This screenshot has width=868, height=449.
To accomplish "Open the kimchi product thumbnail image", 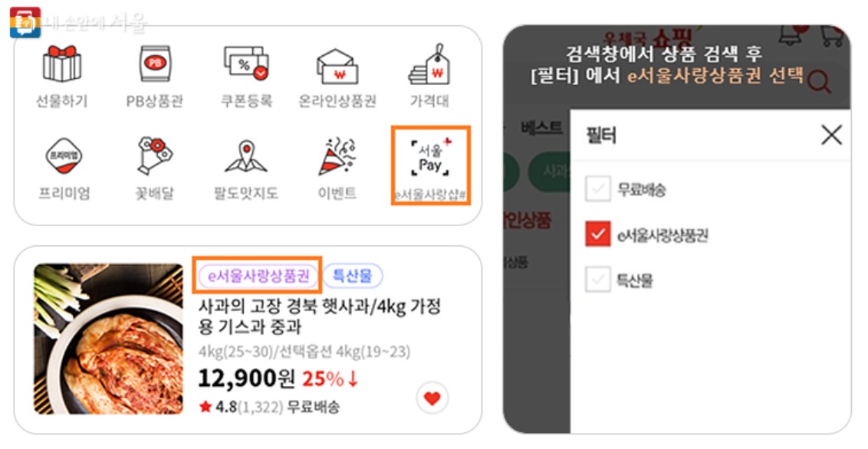I will click(109, 339).
